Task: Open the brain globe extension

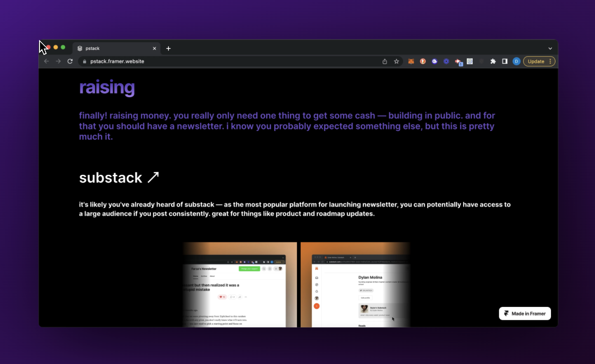Action: pyautogui.click(x=470, y=62)
